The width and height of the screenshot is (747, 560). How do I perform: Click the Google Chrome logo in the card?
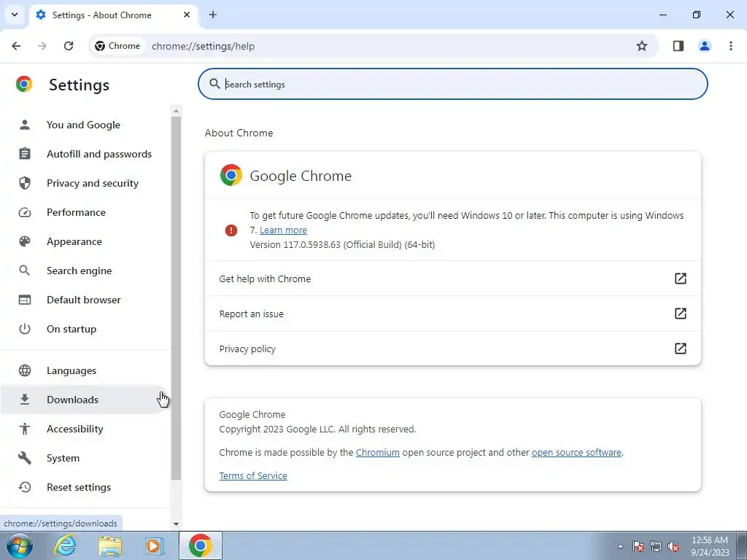231,175
